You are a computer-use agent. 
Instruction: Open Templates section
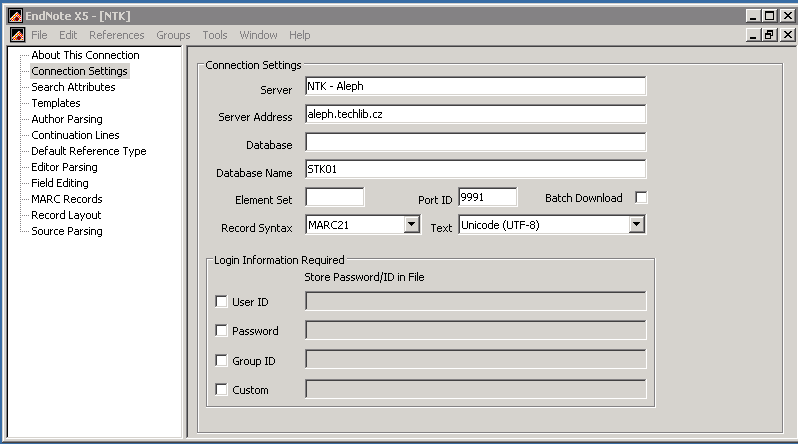[55, 103]
